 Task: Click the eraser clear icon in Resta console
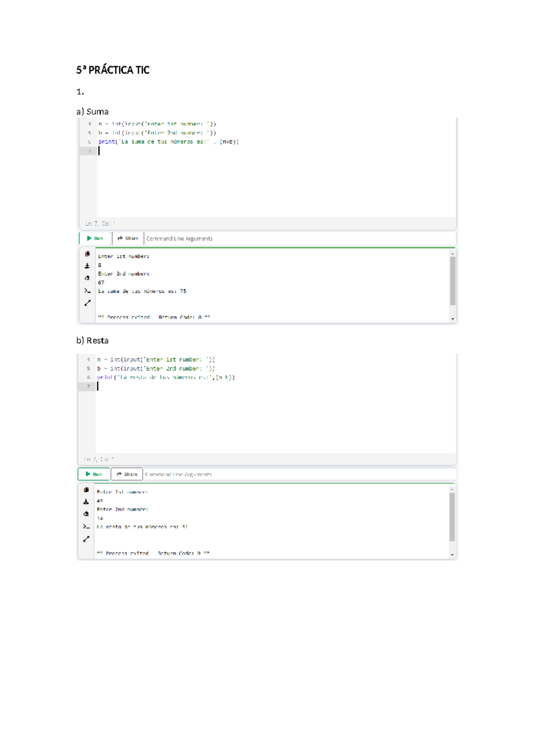coord(86,514)
